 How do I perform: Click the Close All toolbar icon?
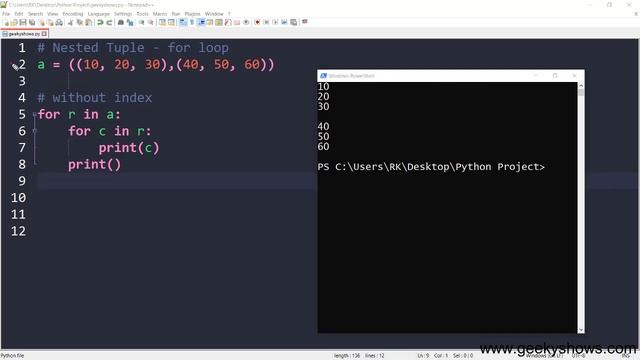[x=50, y=22]
